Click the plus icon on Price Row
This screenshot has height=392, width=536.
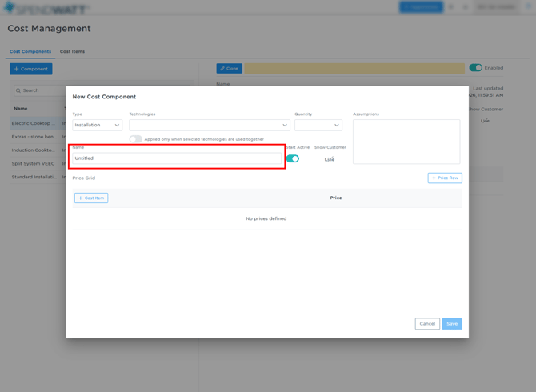[434, 178]
